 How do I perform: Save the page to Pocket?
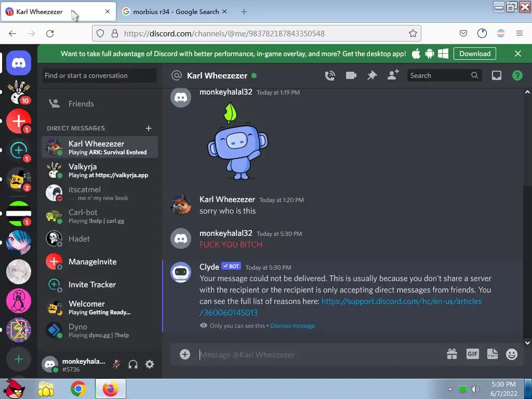(463, 33)
